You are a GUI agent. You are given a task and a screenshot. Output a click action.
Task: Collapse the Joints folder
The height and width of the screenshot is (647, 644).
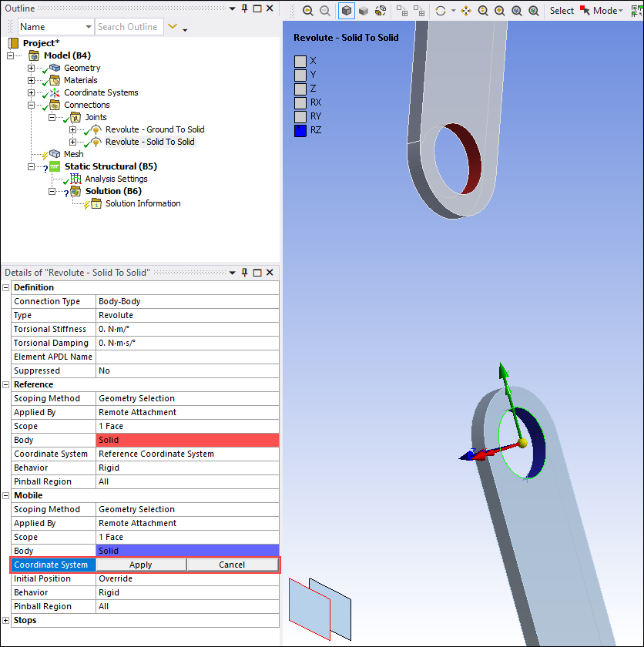[52, 117]
